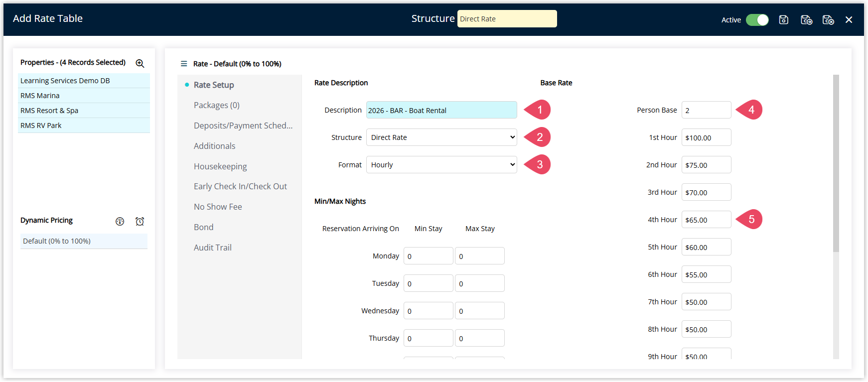
Task: Open the Audit Trail tab
Action: point(213,248)
